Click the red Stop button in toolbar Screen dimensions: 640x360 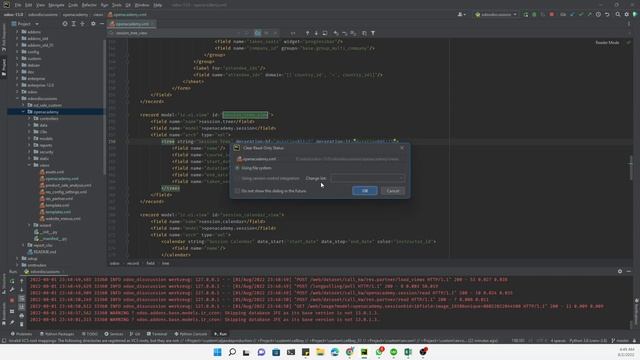(x=552, y=14)
